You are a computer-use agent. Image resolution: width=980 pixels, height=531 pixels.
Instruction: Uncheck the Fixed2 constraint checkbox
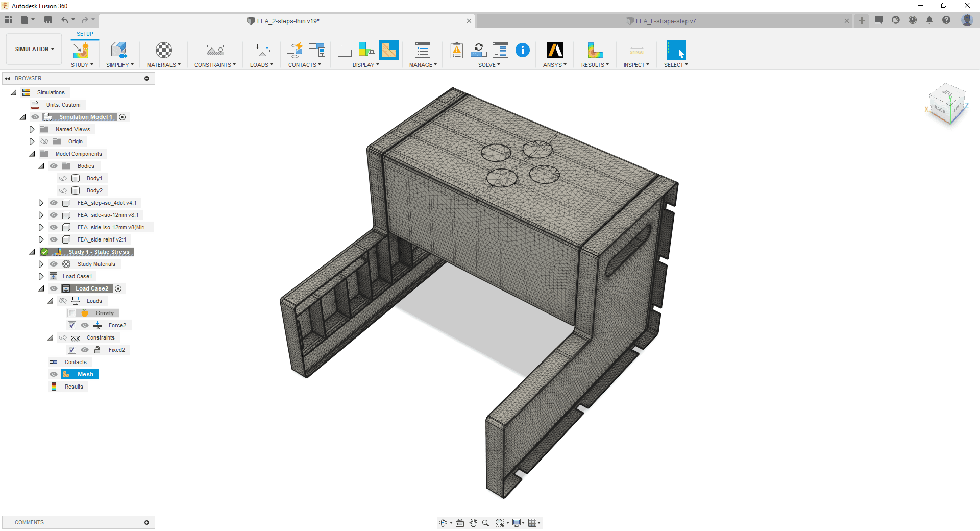pos(72,350)
